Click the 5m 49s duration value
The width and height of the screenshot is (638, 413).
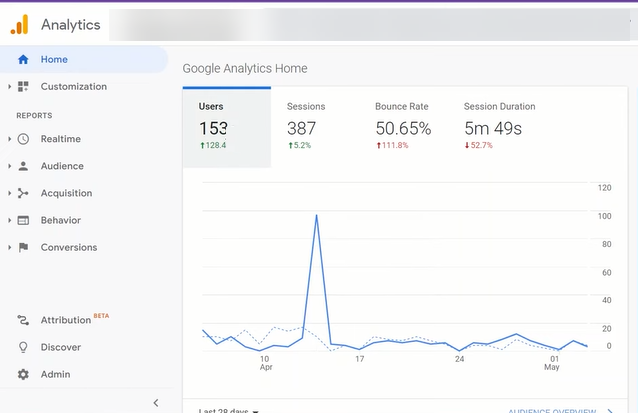pos(493,129)
